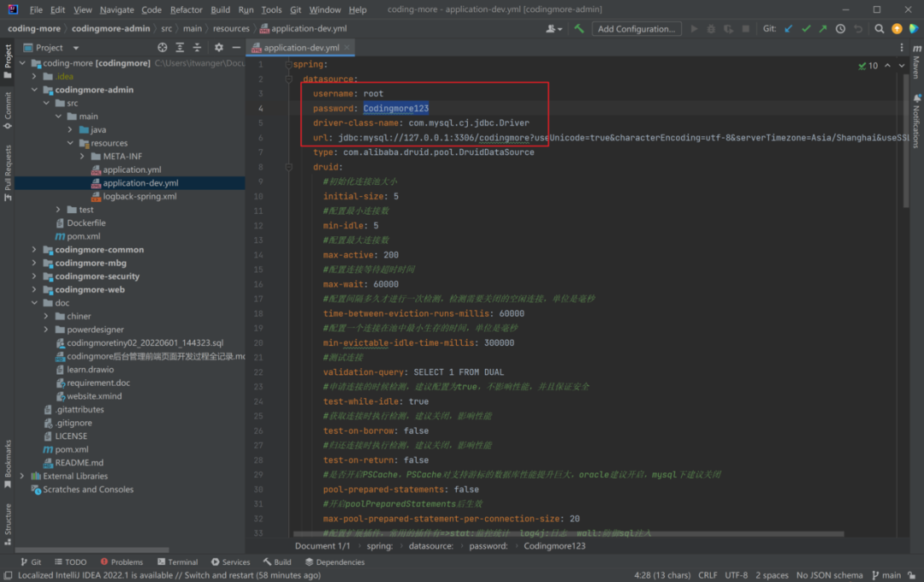This screenshot has width=924, height=582.
Task: Click datasource breadcrumb in editor footer
Action: point(430,546)
